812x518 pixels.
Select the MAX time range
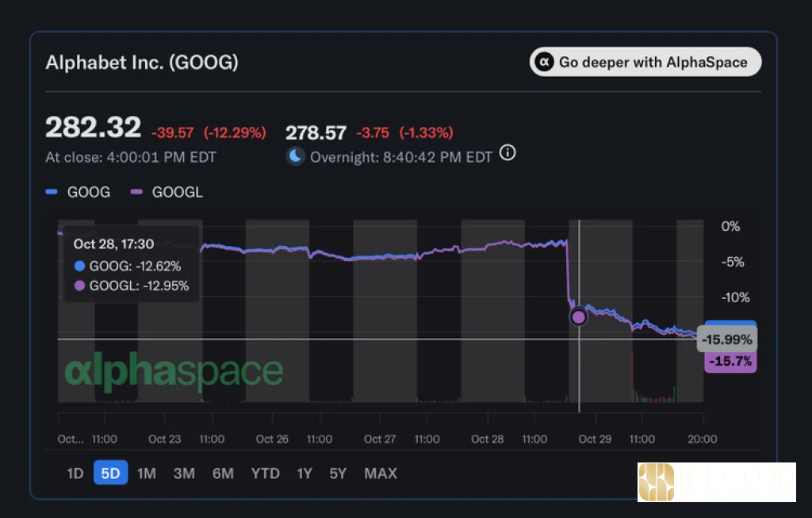coord(381,474)
